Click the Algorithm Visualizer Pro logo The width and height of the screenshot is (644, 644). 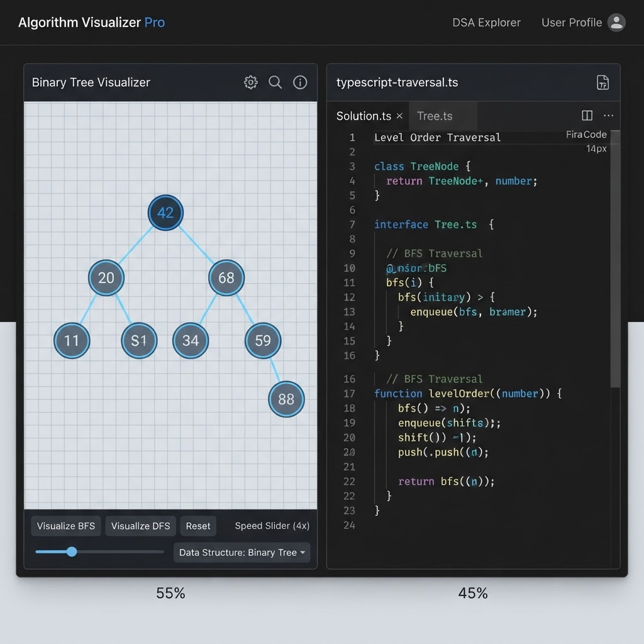click(92, 22)
